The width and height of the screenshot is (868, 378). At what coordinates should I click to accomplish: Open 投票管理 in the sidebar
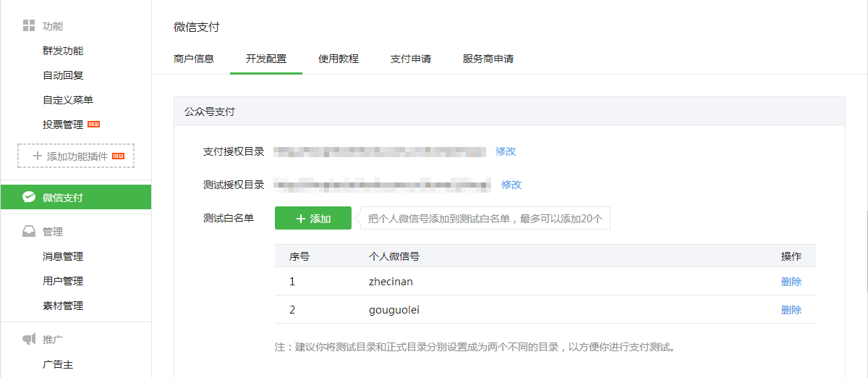[63, 125]
